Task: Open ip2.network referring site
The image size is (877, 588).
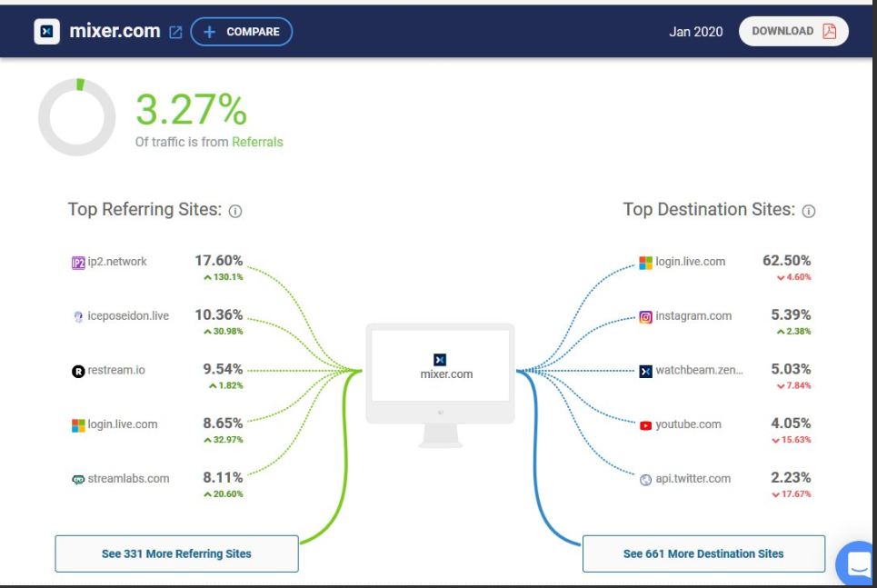Action: pos(117,262)
